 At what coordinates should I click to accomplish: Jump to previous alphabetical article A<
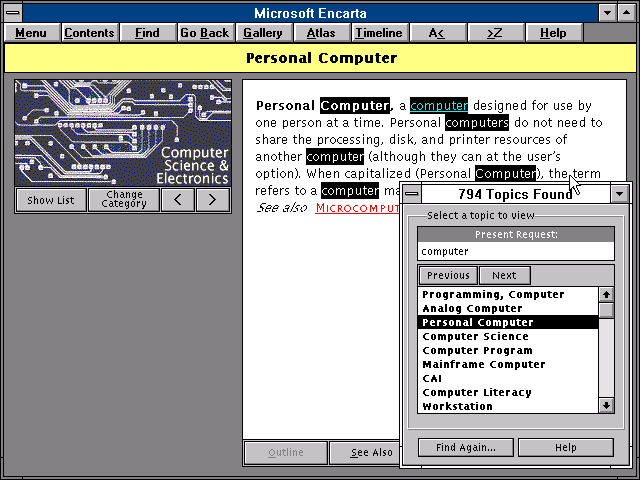(x=437, y=33)
